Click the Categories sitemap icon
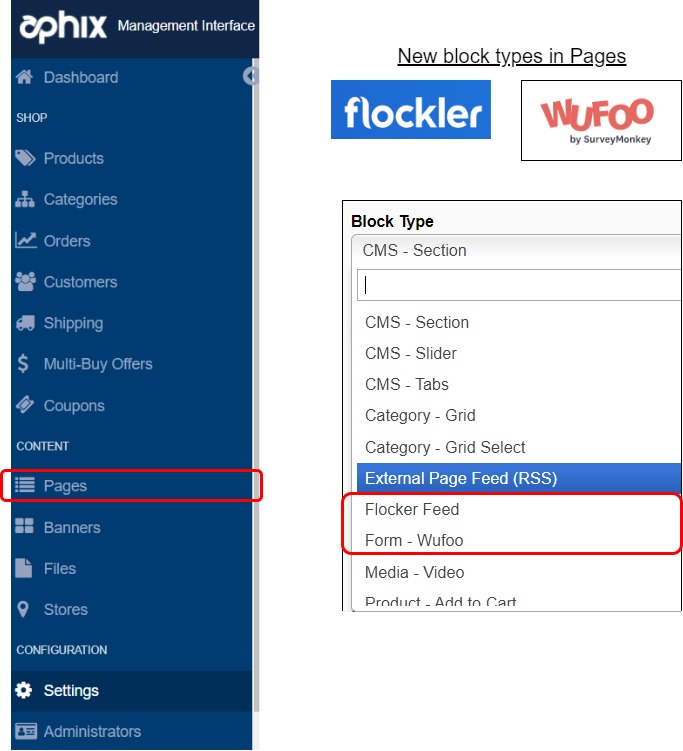The image size is (683, 751). point(25,199)
